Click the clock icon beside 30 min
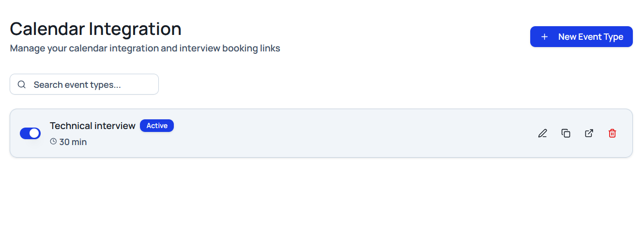The width and height of the screenshot is (644, 227). click(x=53, y=142)
